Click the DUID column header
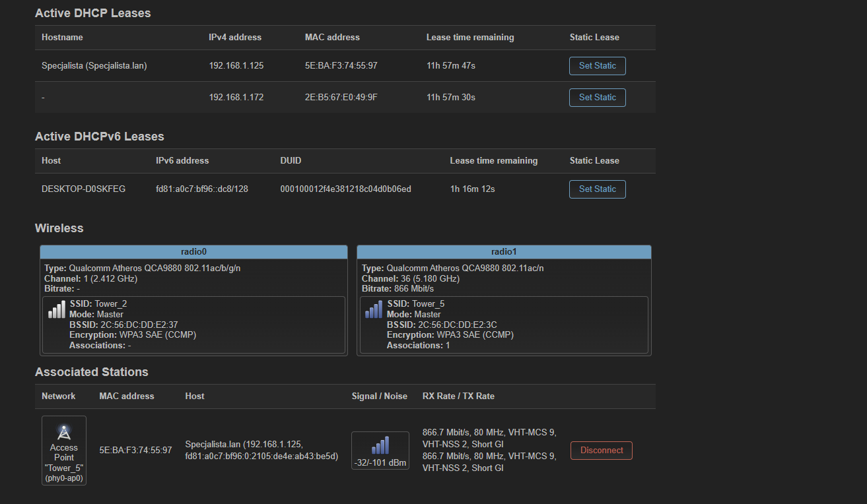This screenshot has height=504, width=867. (x=291, y=161)
